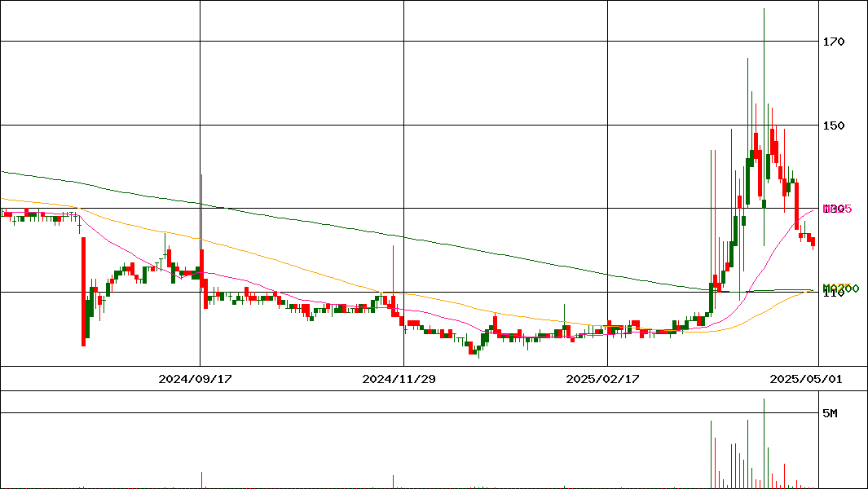Click the 110 price axis label
Viewport: 868px width, 489px height.
[x=833, y=295]
